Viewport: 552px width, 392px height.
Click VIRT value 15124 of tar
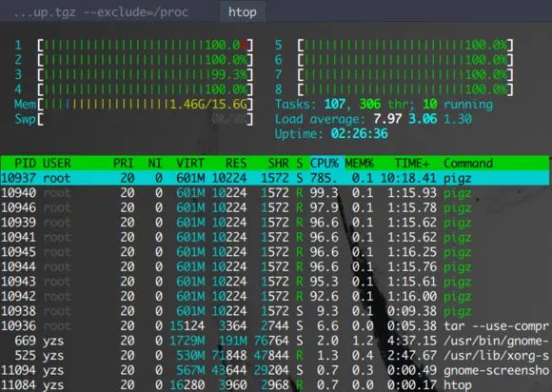[187, 325]
